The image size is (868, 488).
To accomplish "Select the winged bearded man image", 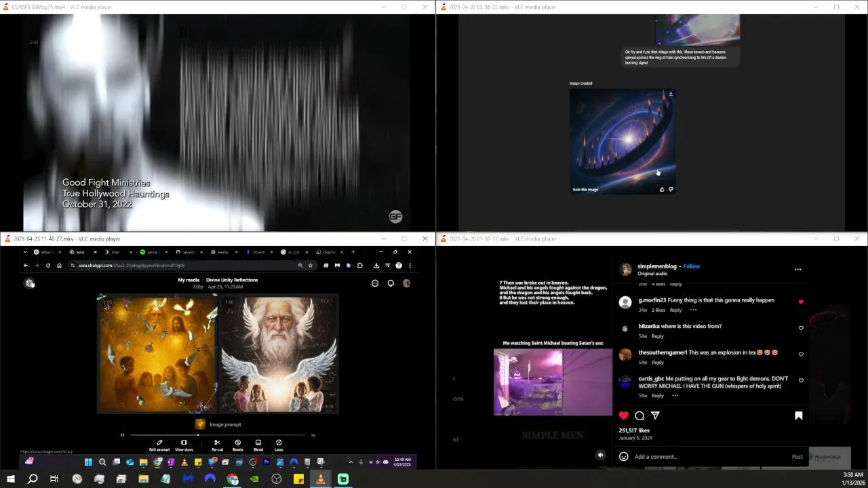I will point(279,353).
